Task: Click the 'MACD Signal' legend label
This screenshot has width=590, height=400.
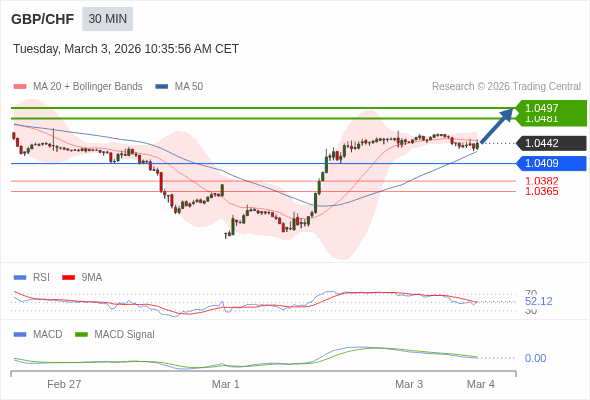Action: (125, 335)
